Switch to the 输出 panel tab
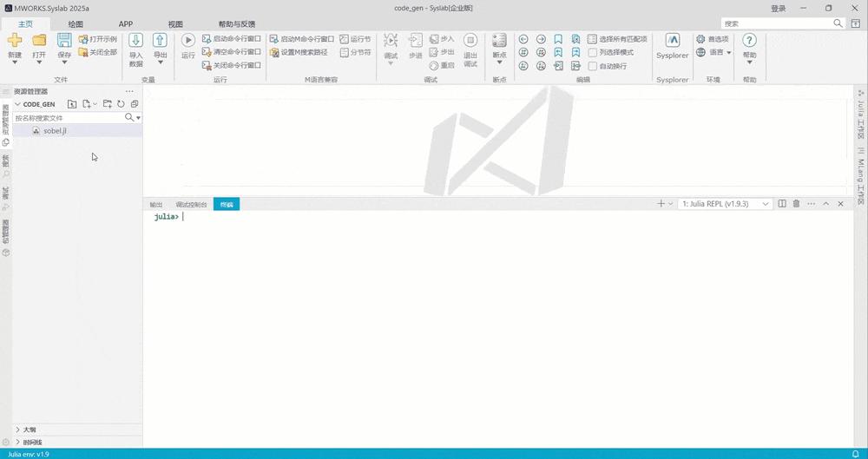868x459 pixels. pyautogui.click(x=156, y=204)
